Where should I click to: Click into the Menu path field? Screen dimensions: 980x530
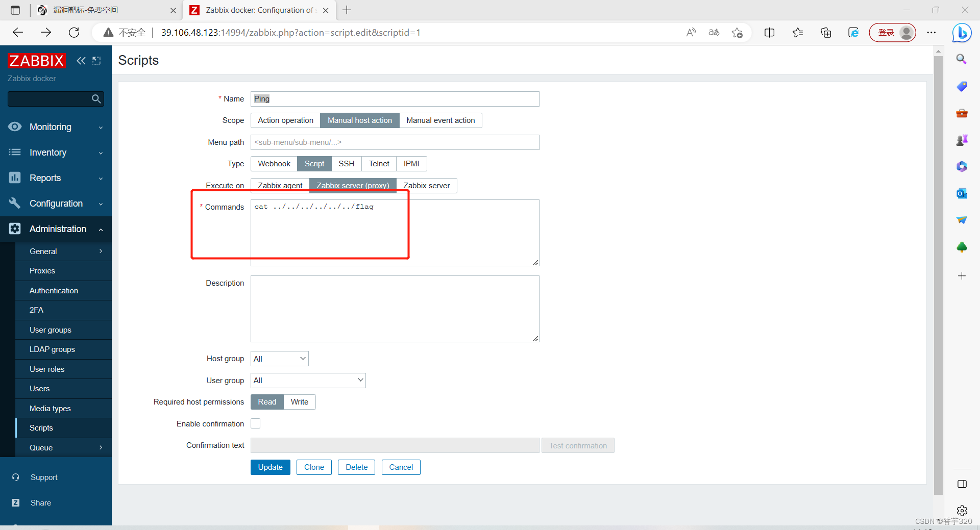coord(395,142)
